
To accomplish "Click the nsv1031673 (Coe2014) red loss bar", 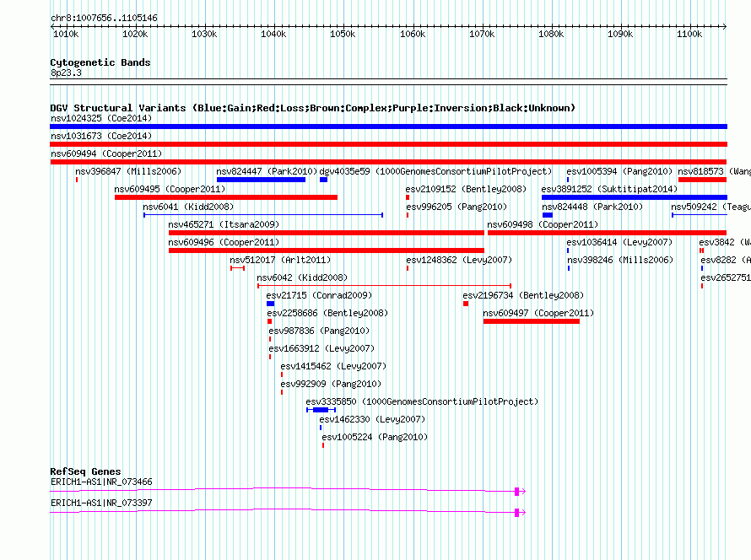I will [388, 144].
